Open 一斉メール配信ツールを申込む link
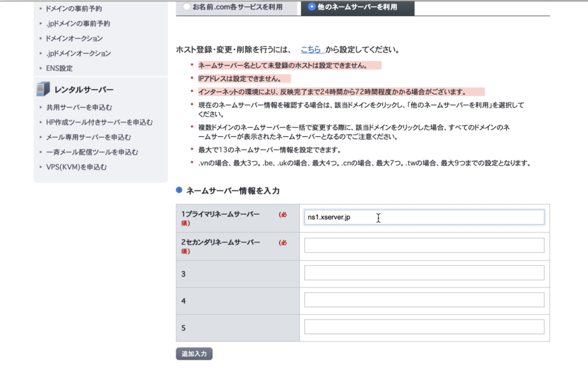Viewport: 588px width, 391px height. (92, 152)
